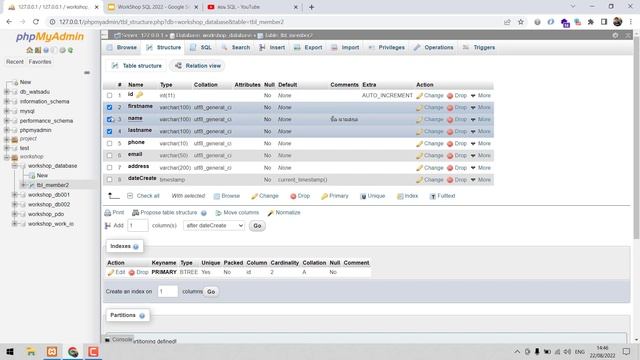The width and height of the screenshot is (640, 360).
Task: Expand workshop_db001 in the tree
Action: point(15,195)
